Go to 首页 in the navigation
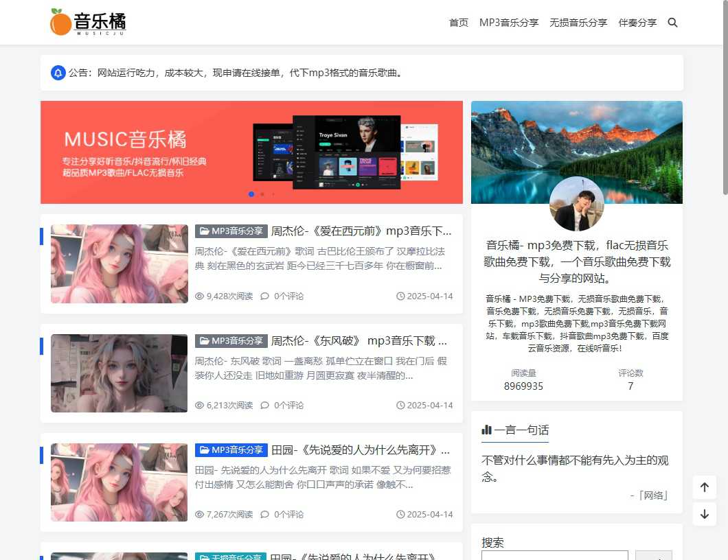 click(x=458, y=22)
